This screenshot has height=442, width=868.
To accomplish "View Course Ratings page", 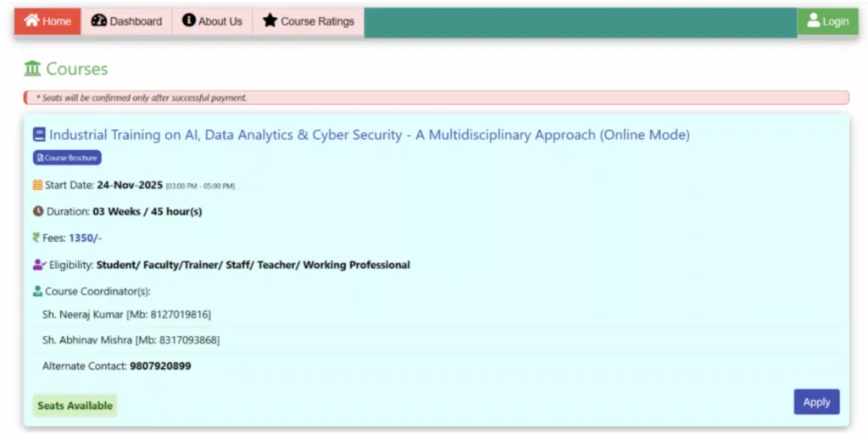I will pos(309,21).
